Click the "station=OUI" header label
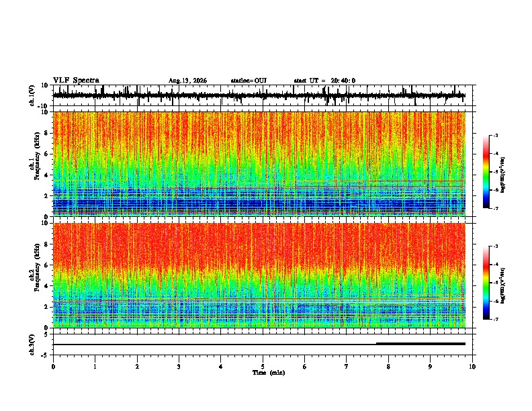Image resolution: width=532 pixels, height=411 pixels. coord(249,81)
